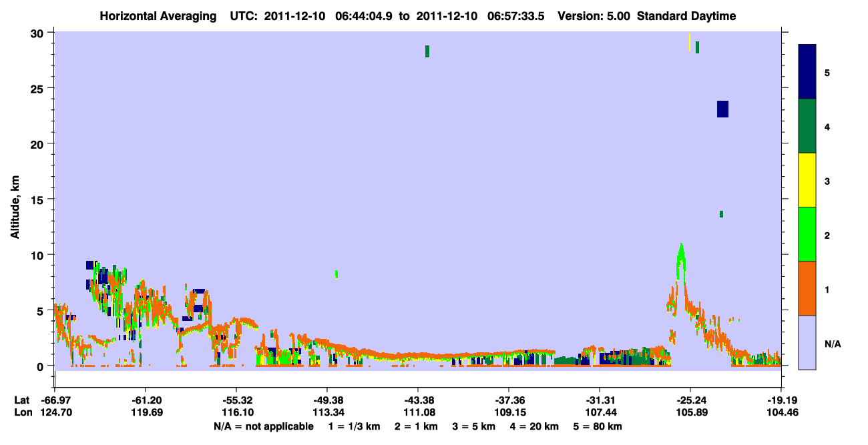Click the longitude value 107.44

point(600,413)
